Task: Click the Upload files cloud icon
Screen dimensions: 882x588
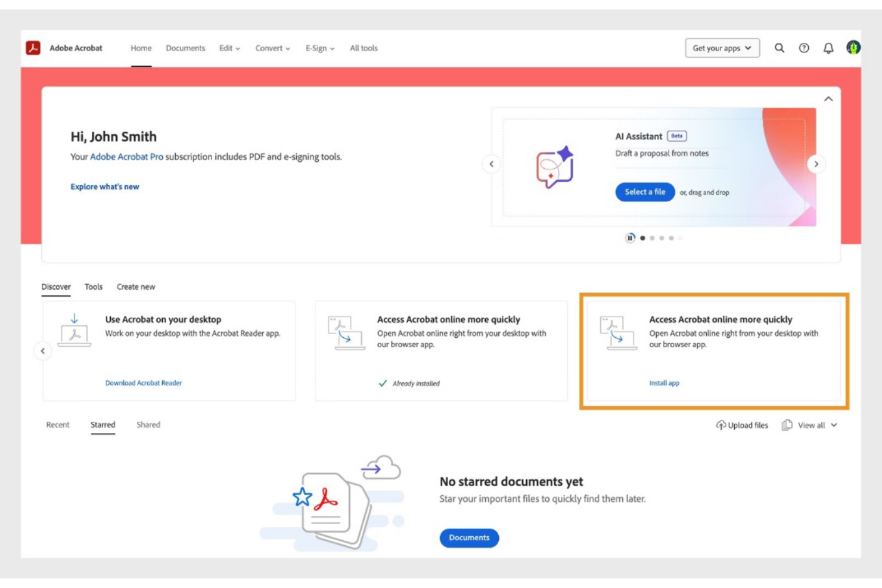Action: [721, 425]
